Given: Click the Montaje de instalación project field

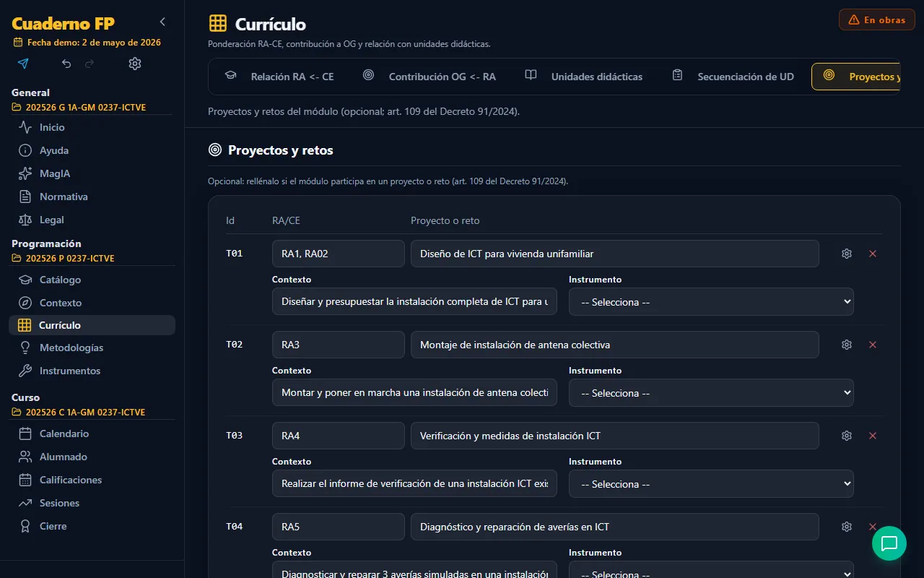Looking at the screenshot, I should pos(615,345).
